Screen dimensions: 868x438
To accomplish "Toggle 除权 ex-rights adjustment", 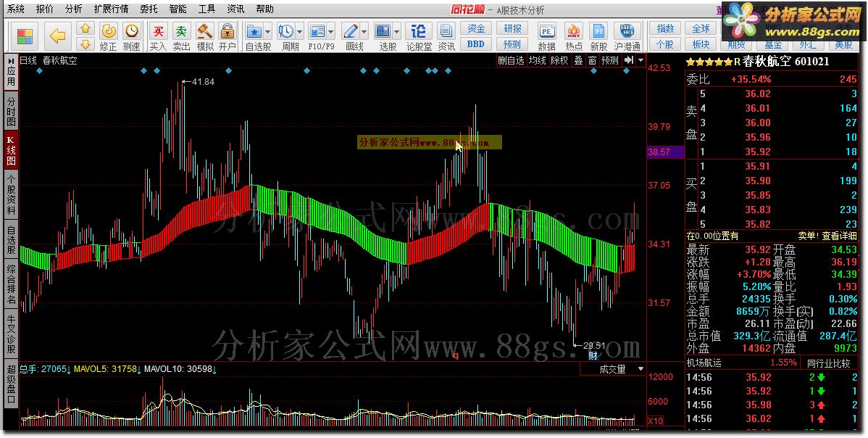I will coord(559,60).
